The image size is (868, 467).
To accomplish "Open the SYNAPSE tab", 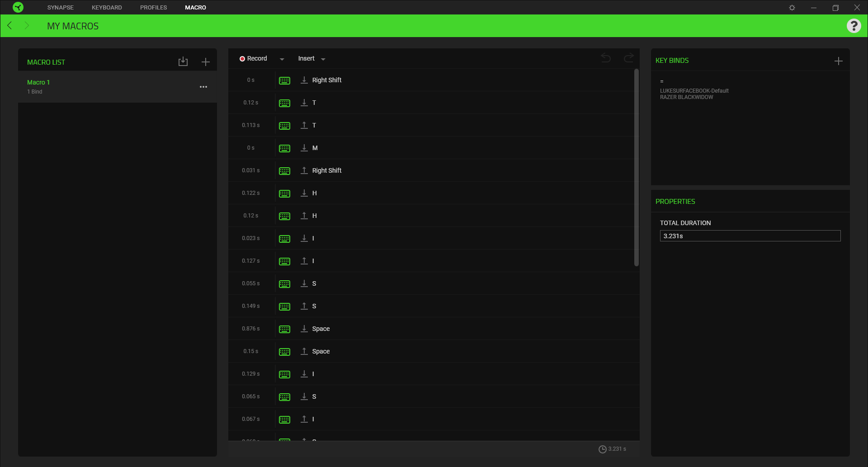I will [60, 8].
